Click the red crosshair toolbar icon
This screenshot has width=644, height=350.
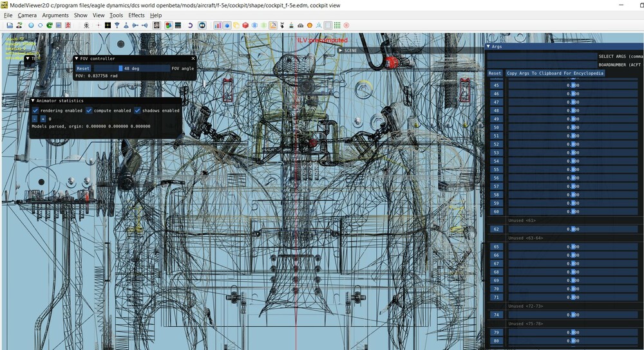click(x=98, y=25)
